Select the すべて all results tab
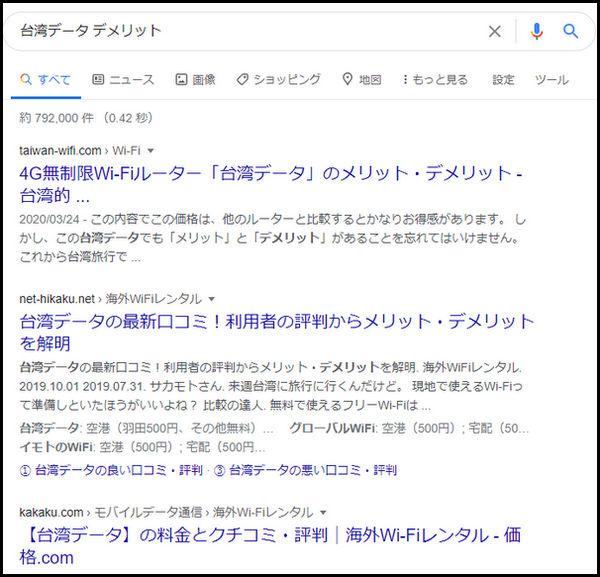The height and width of the screenshot is (577, 600). pyautogui.click(x=45, y=80)
